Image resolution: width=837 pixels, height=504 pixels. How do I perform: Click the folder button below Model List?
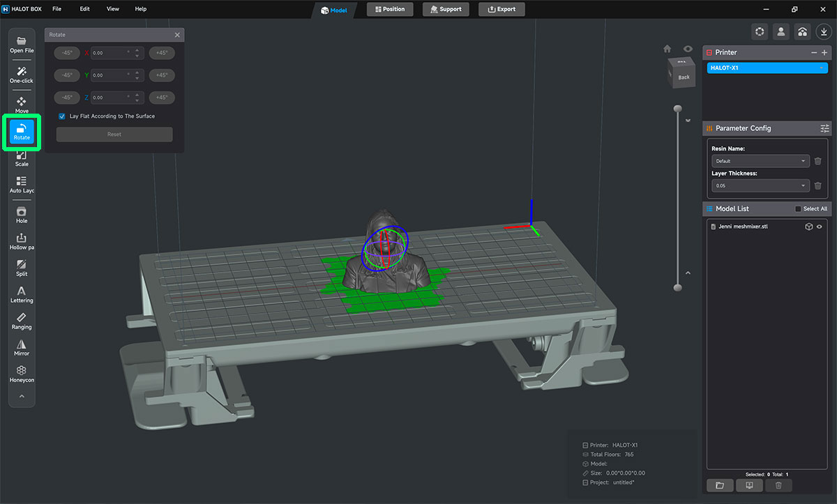coord(720,485)
